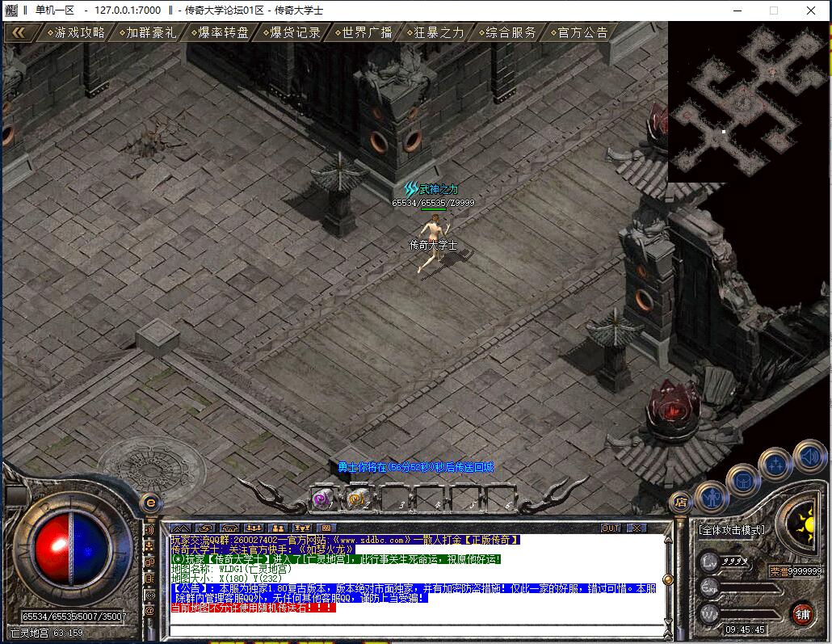Close the game window
Screen dimensions: 832x644
pos(811,10)
